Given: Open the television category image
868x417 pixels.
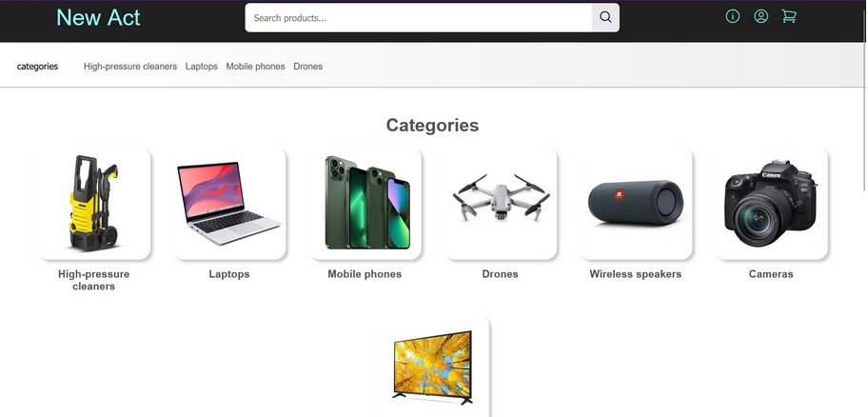Looking at the screenshot, I should 432,366.
